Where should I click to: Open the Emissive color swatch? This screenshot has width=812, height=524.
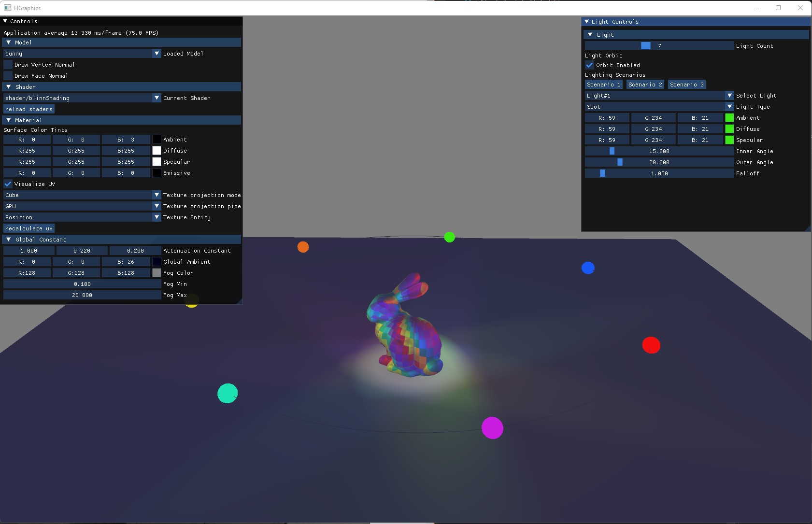(157, 173)
